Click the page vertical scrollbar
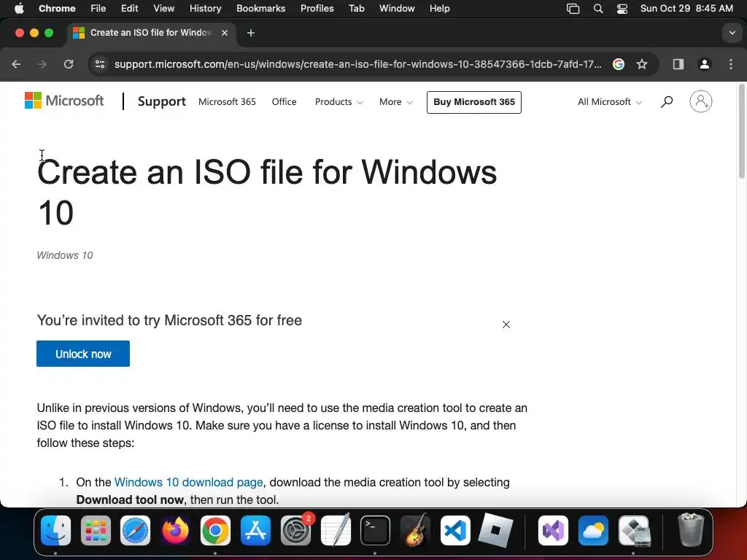This screenshot has height=560, width=747. pos(741,131)
